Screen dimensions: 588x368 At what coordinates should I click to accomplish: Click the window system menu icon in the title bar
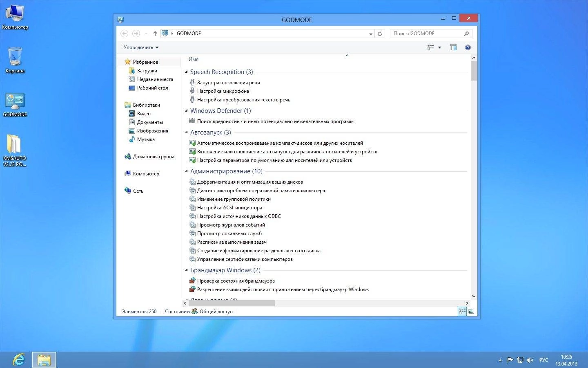click(x=120, y=19)
